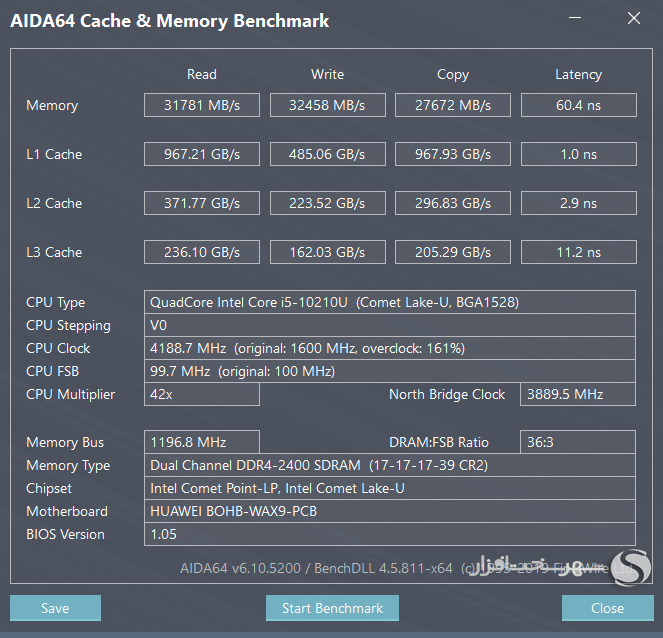Click Motherboard HUAWEI BOHB-WAX9-PCB field
Viewport: 663px width, 638px height.
coord(390,511)
